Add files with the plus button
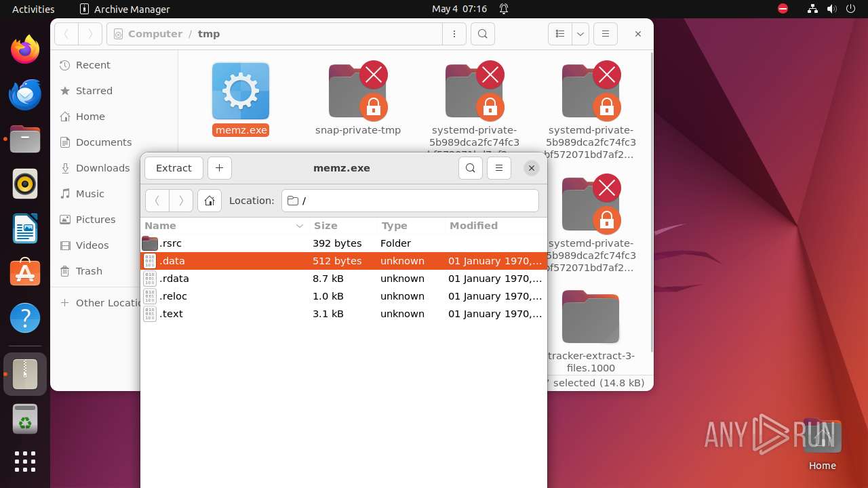868x488 pixels. click(219, 168)
